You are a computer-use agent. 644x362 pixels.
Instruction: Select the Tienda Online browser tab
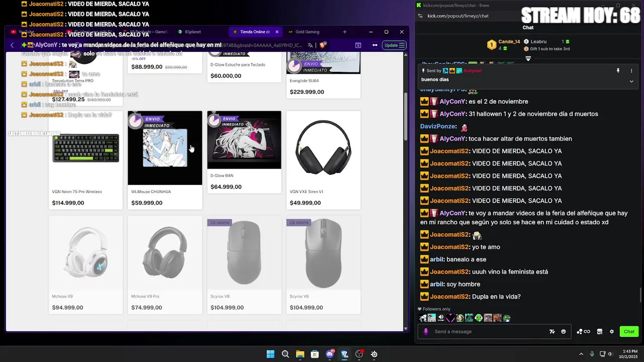(x=255, y=32)
